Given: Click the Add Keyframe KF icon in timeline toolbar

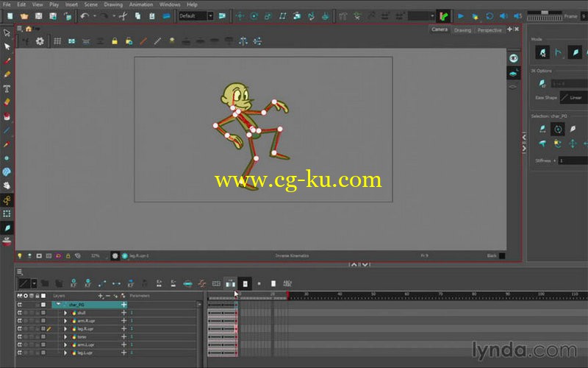Looking at the screenshot, I should (73, 283).
